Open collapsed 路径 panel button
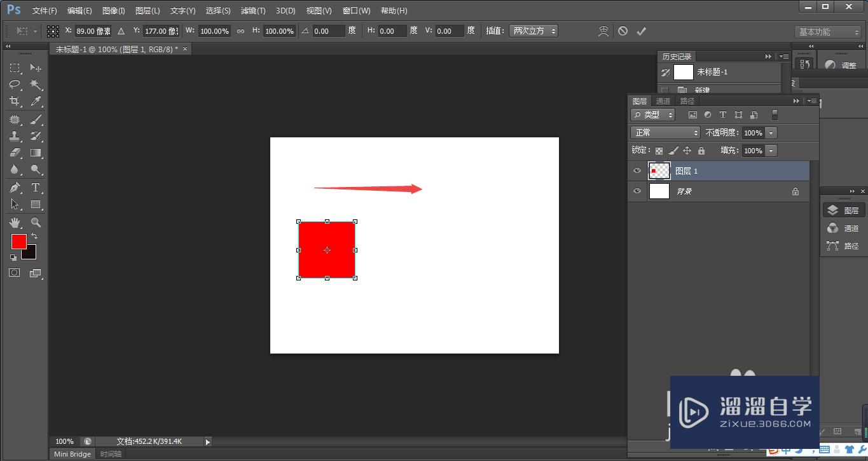Image resolution: width=868 pixels, height=461 pixels. [x=844, y=246]
